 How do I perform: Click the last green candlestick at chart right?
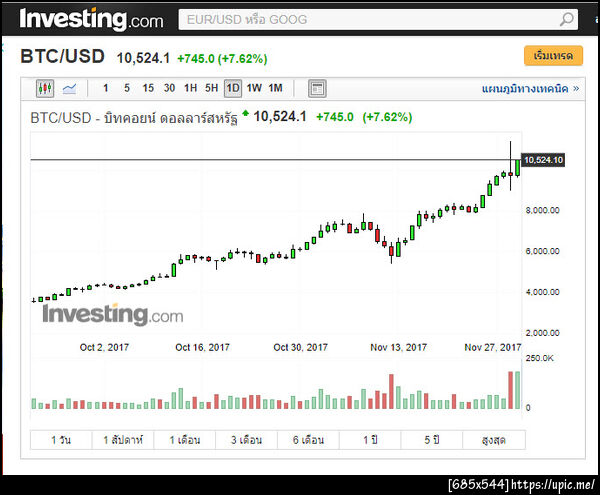[518, 168]
